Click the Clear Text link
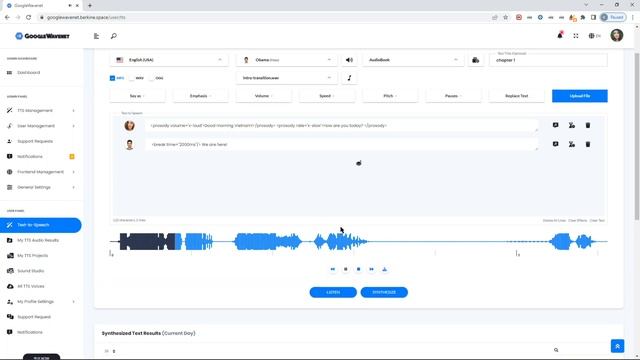Viewport: 640px width, 360px height. [x=597, y=220]
